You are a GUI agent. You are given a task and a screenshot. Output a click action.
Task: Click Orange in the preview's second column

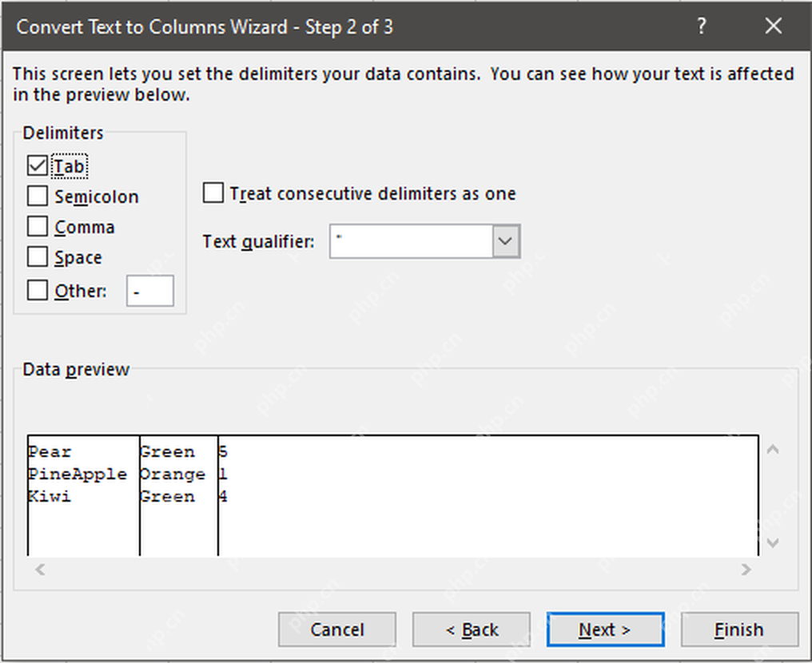[x=173, y=474]
